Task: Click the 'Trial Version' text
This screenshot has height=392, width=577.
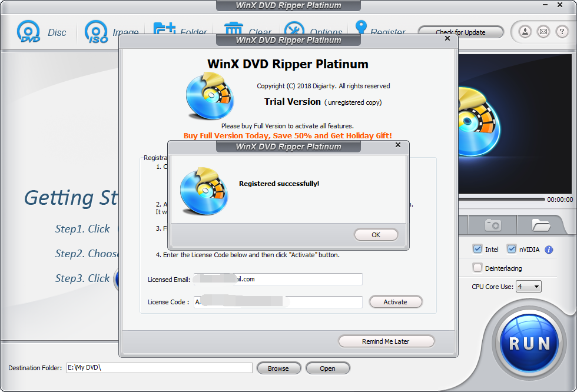Action: 293,101
